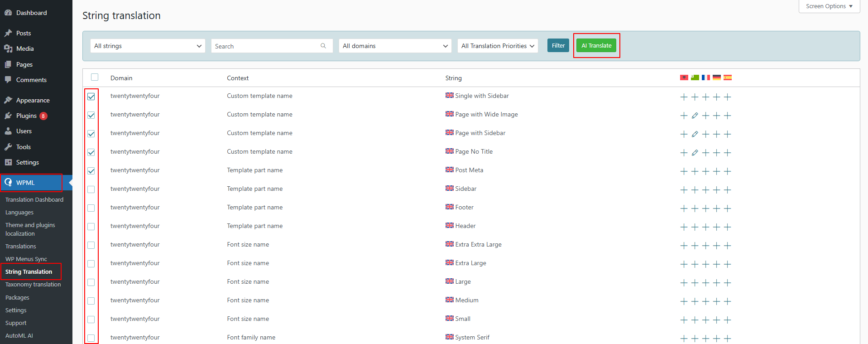Screen dimensions: 868x344
Task: Uncheck the Single with Sidebar row
Action: point(91,97)
